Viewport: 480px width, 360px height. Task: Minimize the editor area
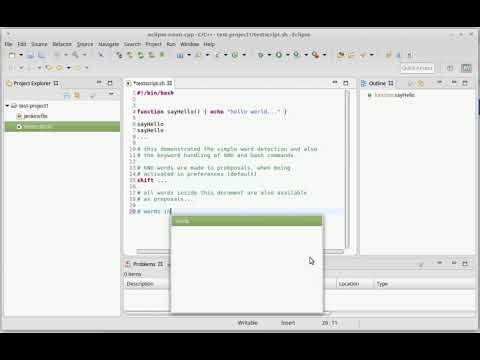[335, 83]
